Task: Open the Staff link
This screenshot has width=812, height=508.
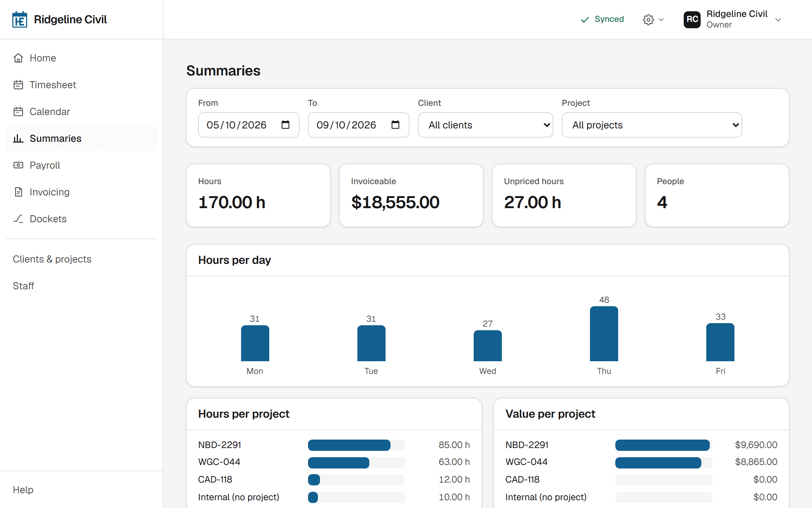Action: pyautogui.click(x=23, y=286)
